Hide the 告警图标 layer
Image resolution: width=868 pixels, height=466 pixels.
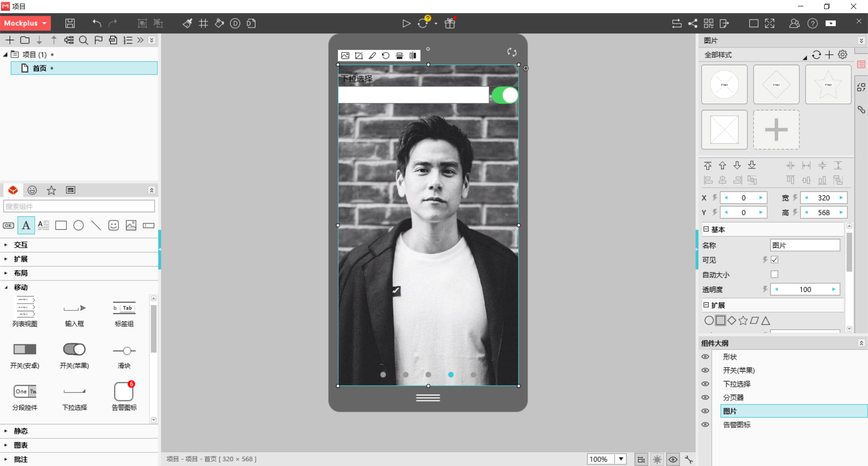click(x=705, y=425)
